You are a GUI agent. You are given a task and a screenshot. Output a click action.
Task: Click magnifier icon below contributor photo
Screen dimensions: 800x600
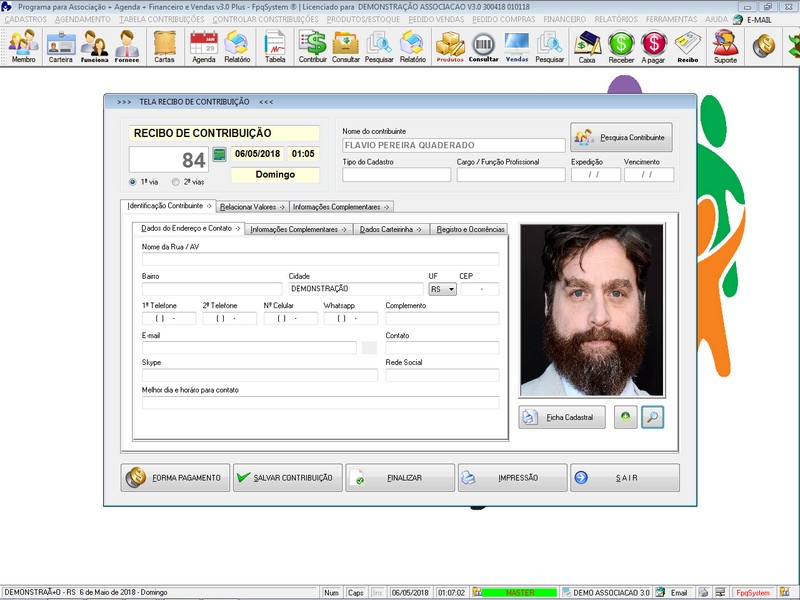point(652,417)
